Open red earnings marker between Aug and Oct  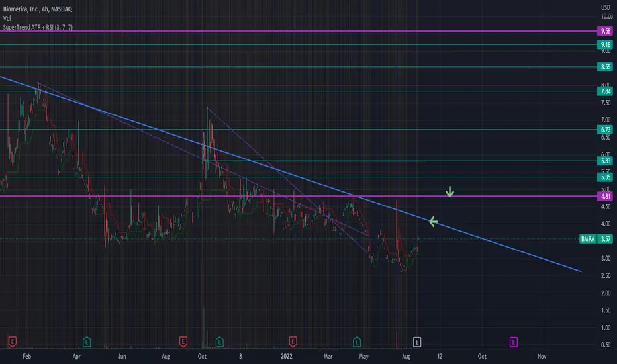point(183,341)
